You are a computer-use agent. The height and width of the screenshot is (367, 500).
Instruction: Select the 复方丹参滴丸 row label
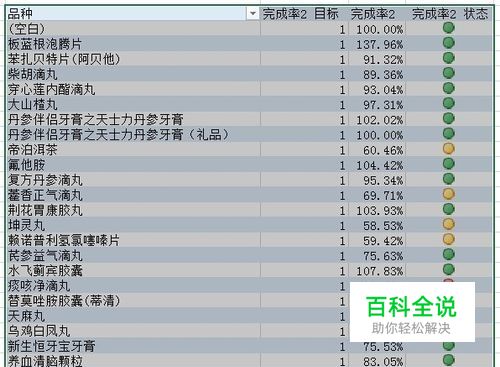point(45,180)
